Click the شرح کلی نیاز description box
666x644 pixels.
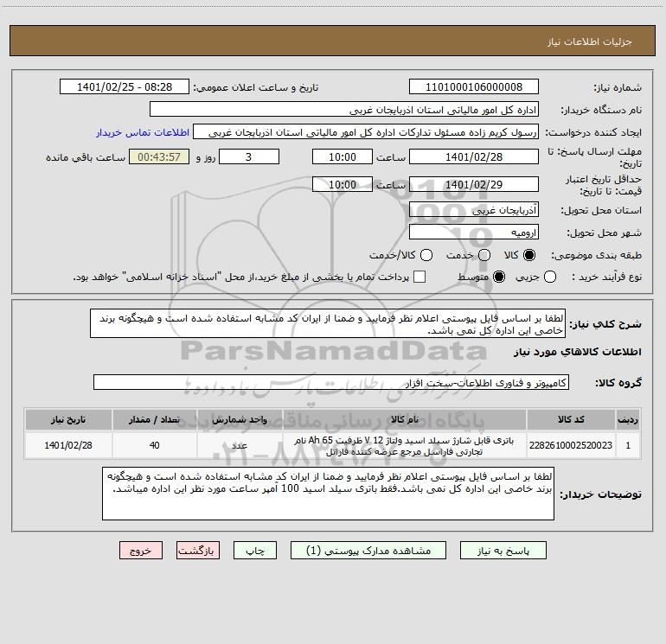click(x=328, y=324)
